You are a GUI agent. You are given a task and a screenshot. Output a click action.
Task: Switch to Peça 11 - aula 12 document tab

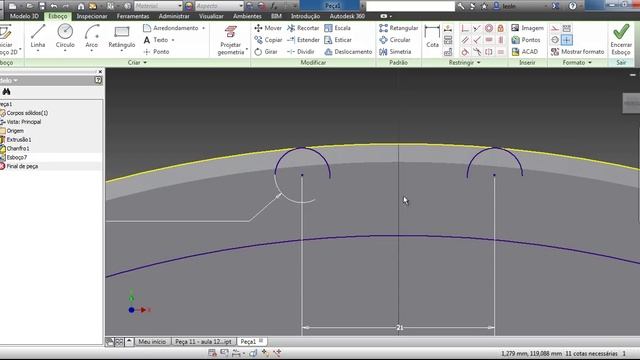[203, 342]
